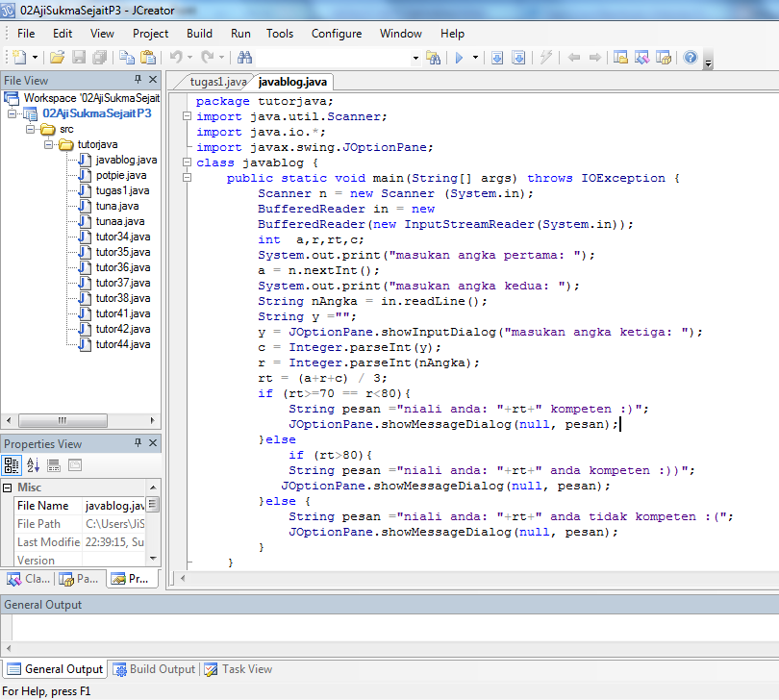Click the Property Pages icon in Properties View

point(75,465)
